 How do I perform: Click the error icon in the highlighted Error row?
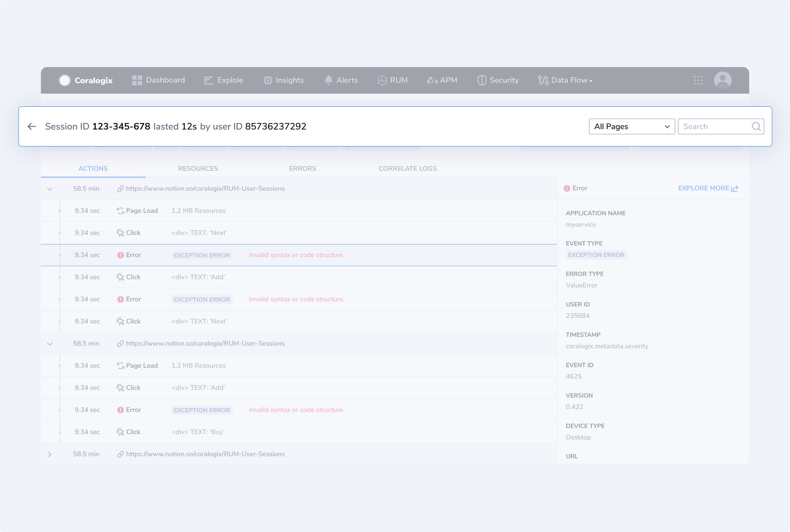pyautogui.click(x=120, y=255)
